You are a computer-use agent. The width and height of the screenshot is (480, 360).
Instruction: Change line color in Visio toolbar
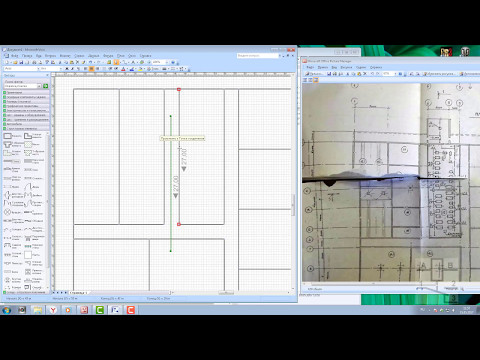point(132,68)
